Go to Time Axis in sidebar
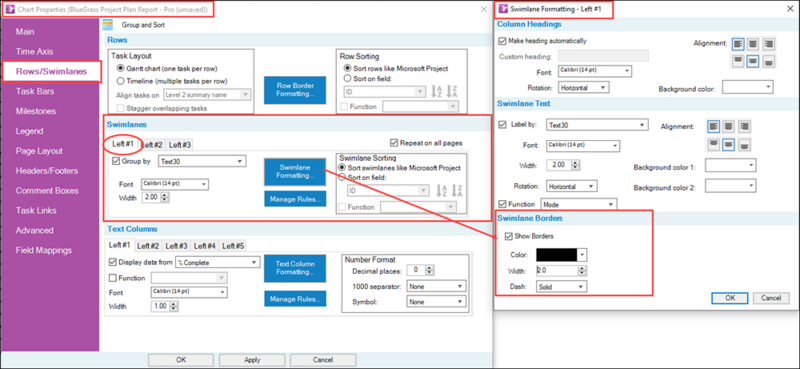800x369 pixels. pyautogui.click(x=34, y=52)
